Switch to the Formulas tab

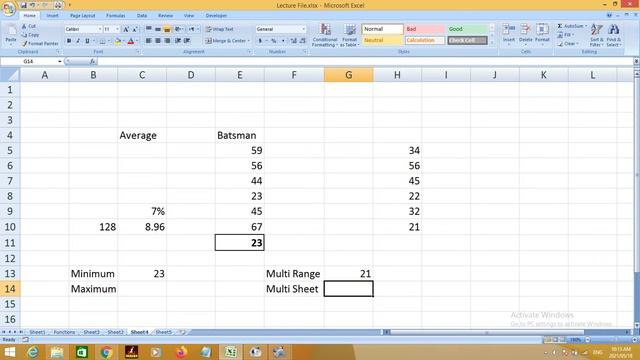(116, 16)
